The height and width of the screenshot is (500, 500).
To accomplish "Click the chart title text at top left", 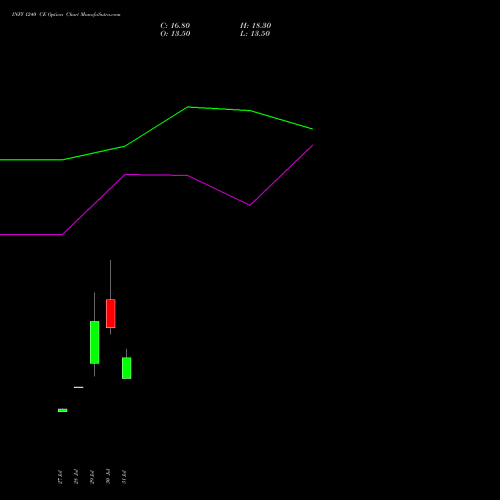I will [x=66, y=15].
